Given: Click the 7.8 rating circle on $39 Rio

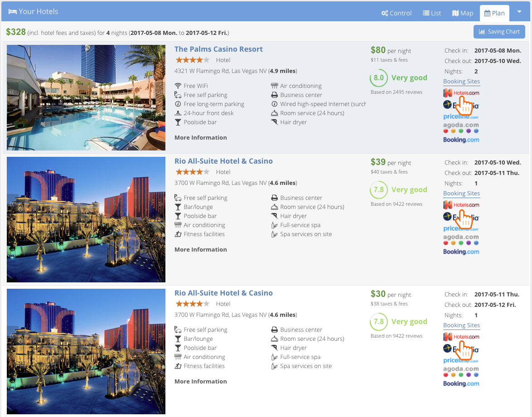Looking at the screenshot, I should pyautogui.click(x=379, y=190).
